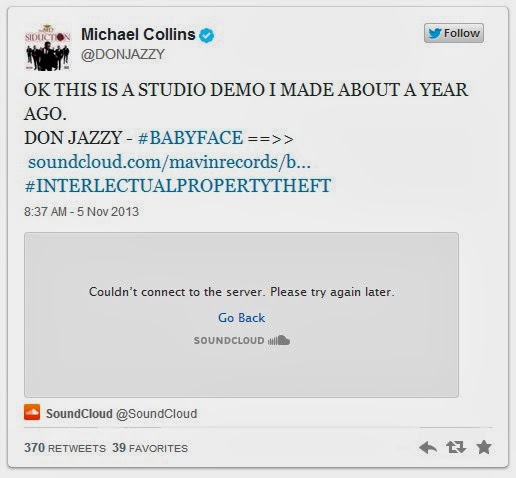
Task: Click the orange SoundCloud logo icon
Action: (x=32, y=412)
